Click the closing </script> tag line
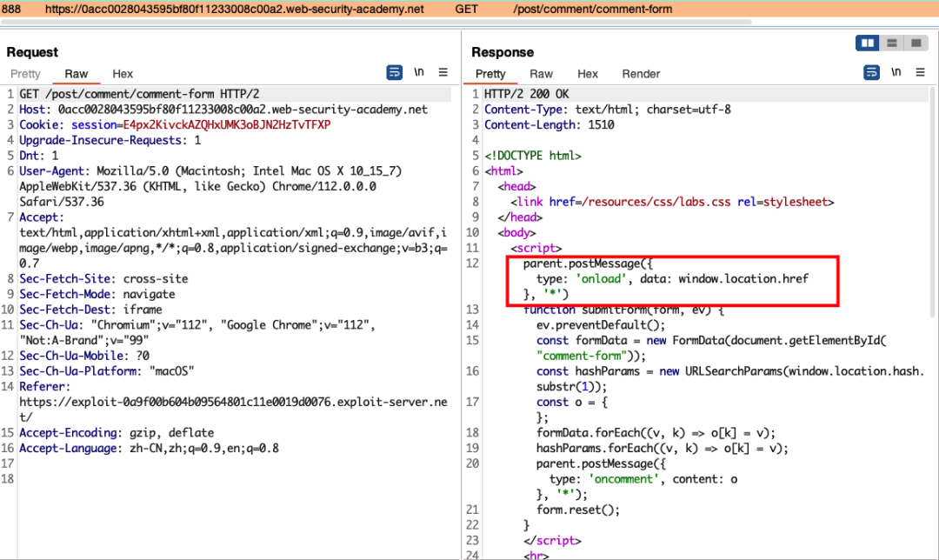 pyautogui.click(x=552, y=541)
